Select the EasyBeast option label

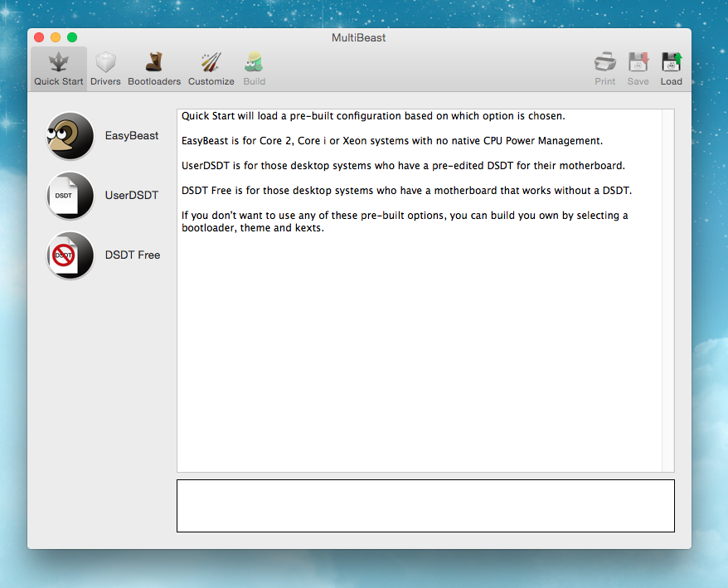(131, 135)
